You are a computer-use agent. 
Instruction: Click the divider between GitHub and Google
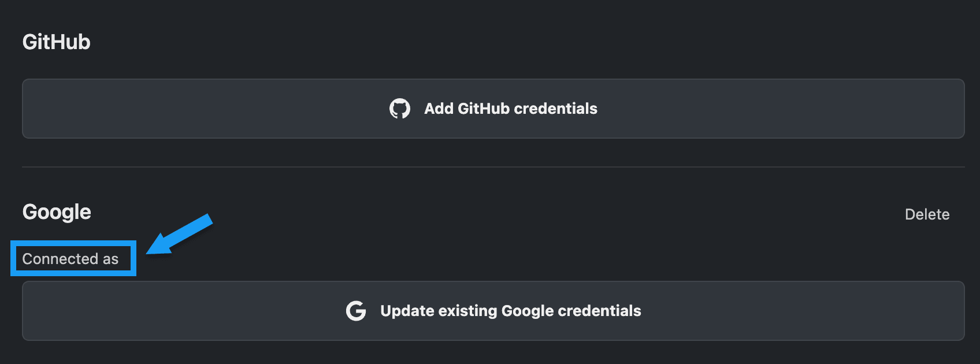pos(493,167)
